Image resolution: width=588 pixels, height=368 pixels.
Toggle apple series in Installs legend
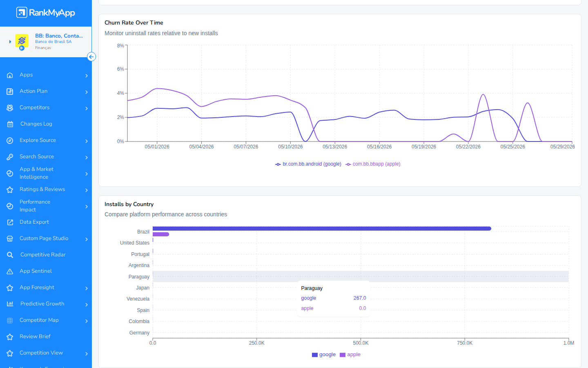pos(350,355)
